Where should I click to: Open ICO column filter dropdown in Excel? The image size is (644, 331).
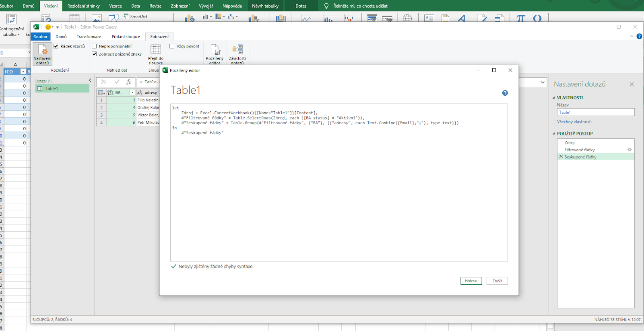coord(23,72)
